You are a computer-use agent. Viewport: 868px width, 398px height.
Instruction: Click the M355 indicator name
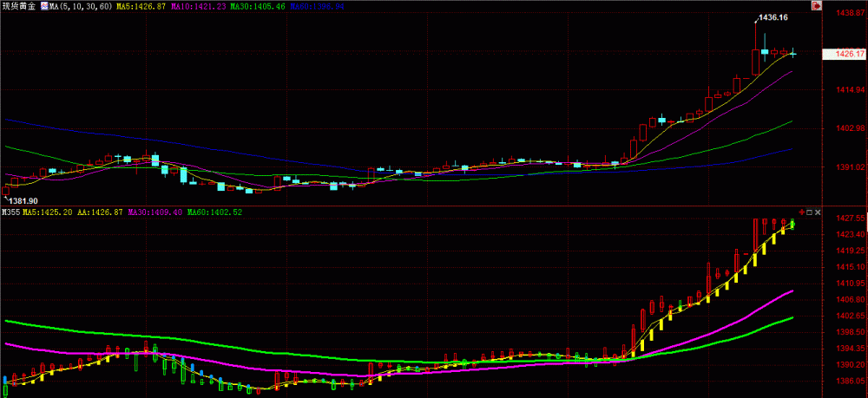pyautogui.click(x=11, y=212)
